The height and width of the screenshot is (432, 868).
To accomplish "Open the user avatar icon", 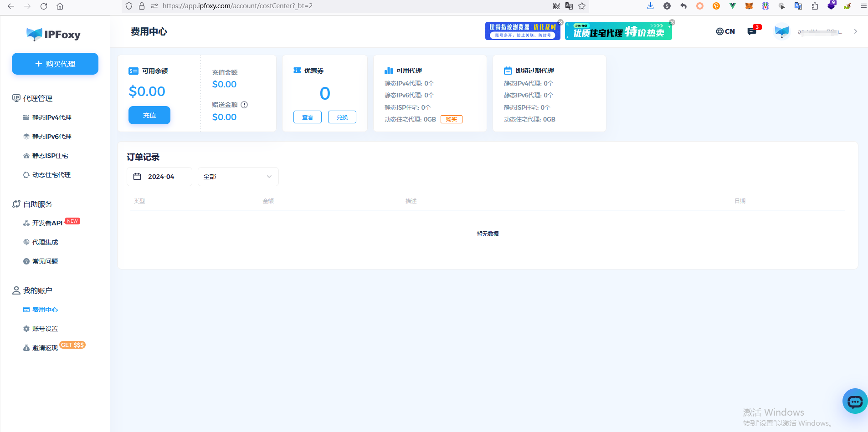I will click(781, 31).
